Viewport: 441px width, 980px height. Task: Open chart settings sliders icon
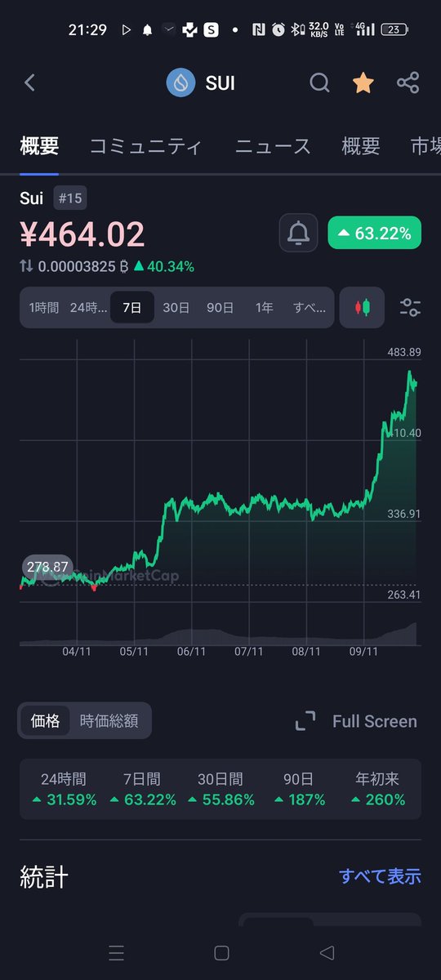coord(410,307)
